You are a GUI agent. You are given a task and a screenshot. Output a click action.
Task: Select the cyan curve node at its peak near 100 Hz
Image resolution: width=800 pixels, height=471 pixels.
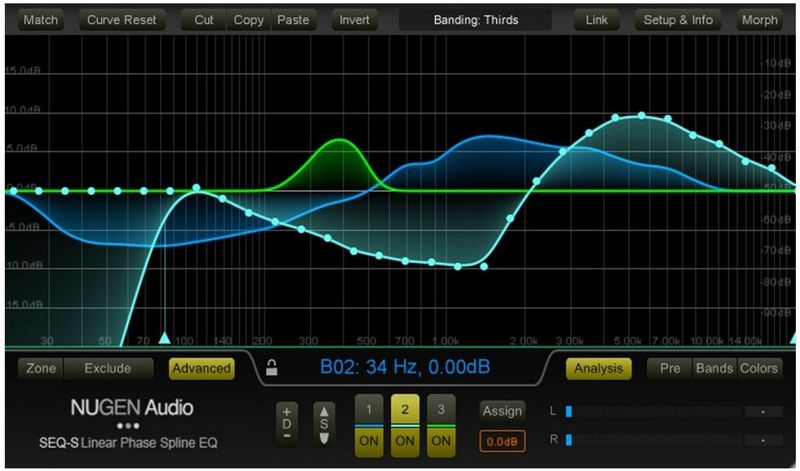coord(196,188)
